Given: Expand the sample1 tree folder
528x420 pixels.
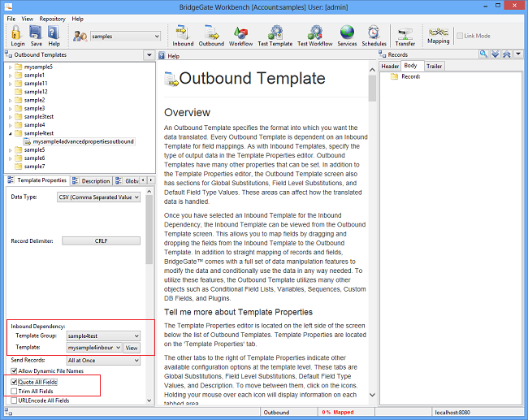Looking at the screenshot, I should point(10,76).
